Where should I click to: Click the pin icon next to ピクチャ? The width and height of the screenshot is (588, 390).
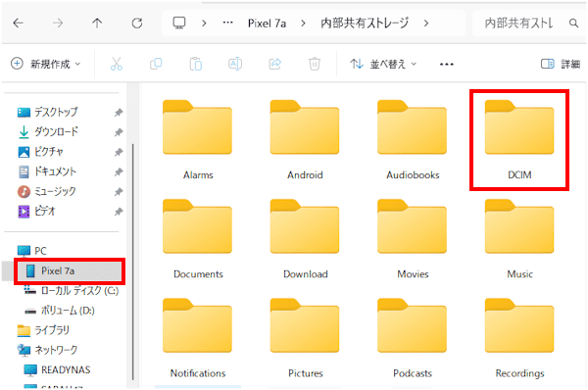[119, 152]
